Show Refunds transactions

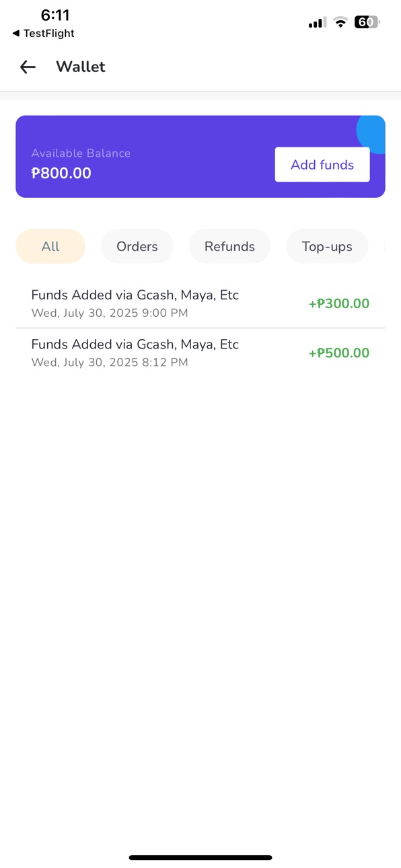pyautogui.click(x=230, y=246)
